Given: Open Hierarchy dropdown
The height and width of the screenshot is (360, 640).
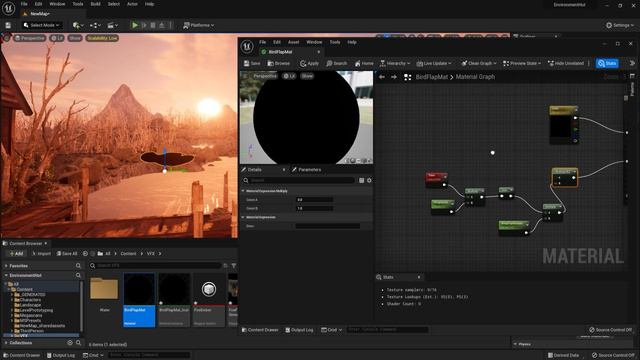Looking at the screenshot, I should tap(395, 64).
